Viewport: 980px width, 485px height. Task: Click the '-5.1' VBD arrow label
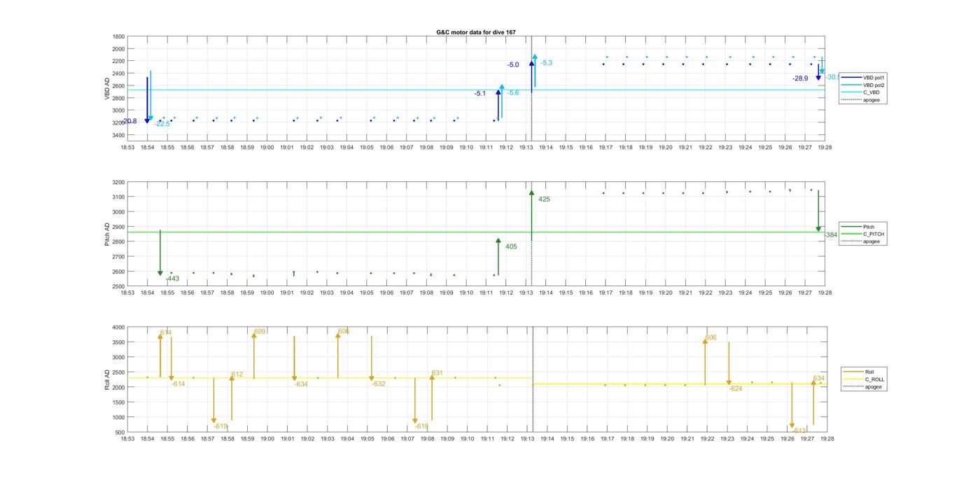coord(479,94)
